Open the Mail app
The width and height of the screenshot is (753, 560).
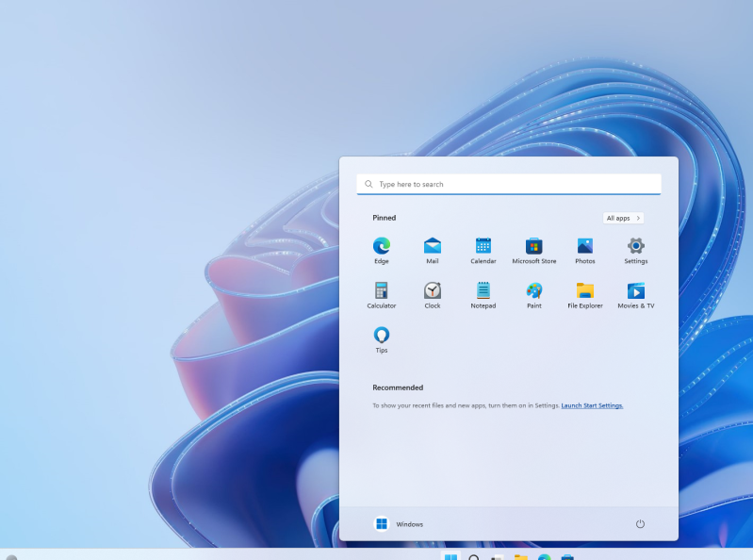point(433,251)
